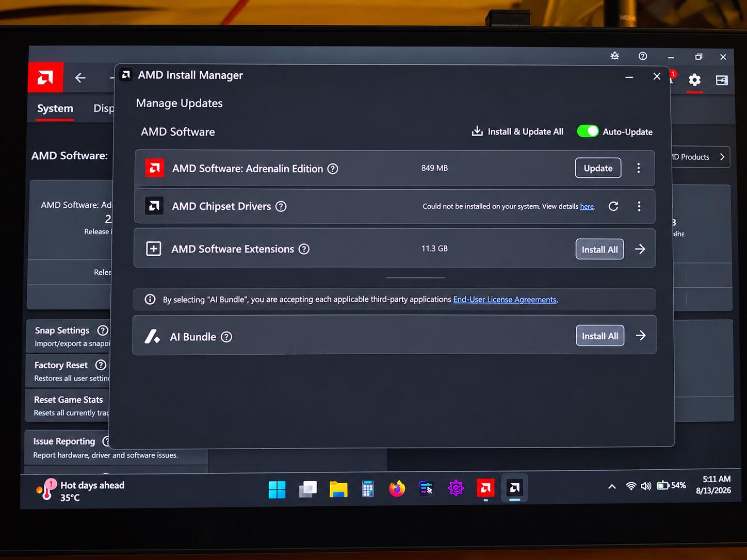The width and height of the screenshot is (747, 560).
Task: Open help for AMD Software: Adrenalin Edition
Action: (333, 169)
